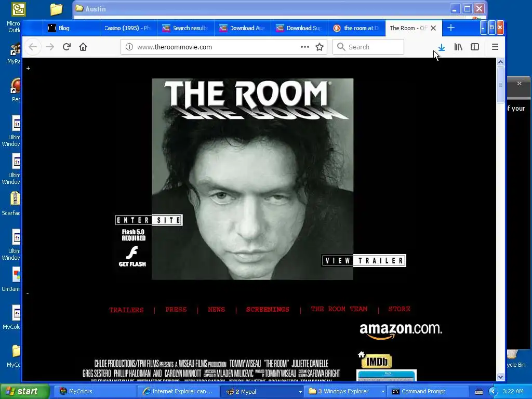Open the browser home page
This screenshot has width=532, height=399.
tap(83, 47)
